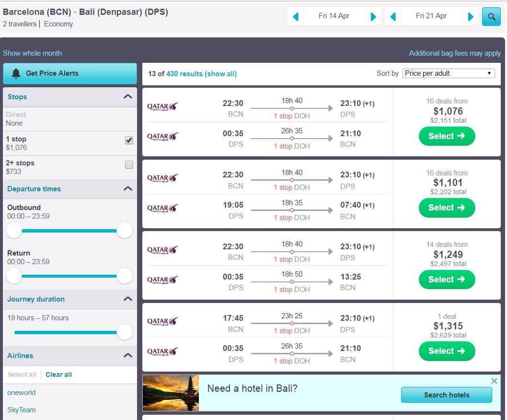Go to next return date after Fri 21 Apr
This screenshot has height=420, width=507.
(x=471, y=16)
